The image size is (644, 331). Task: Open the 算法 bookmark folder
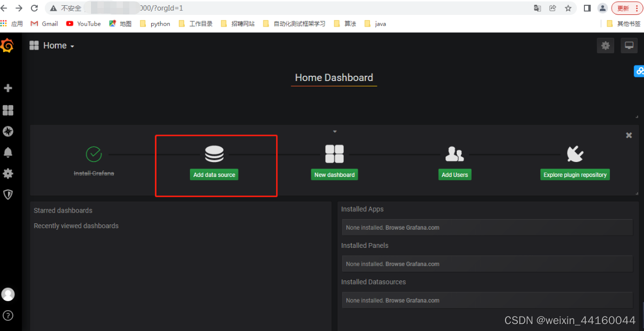tap(345, 23)
